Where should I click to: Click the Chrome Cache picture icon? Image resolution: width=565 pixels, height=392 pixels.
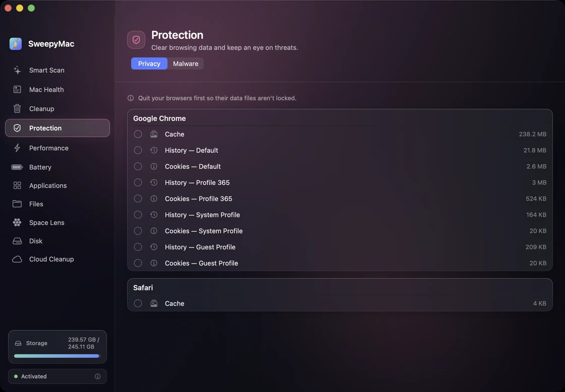(154, 134)
